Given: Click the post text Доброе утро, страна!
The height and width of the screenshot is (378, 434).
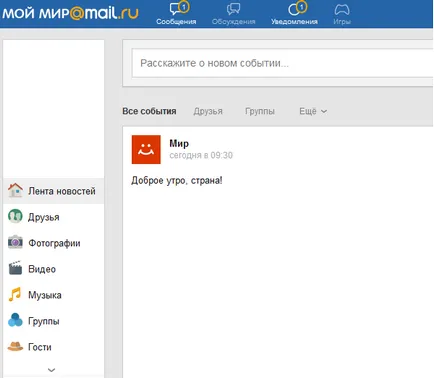Looking at the screenshot, I should [x=177, y=181].
